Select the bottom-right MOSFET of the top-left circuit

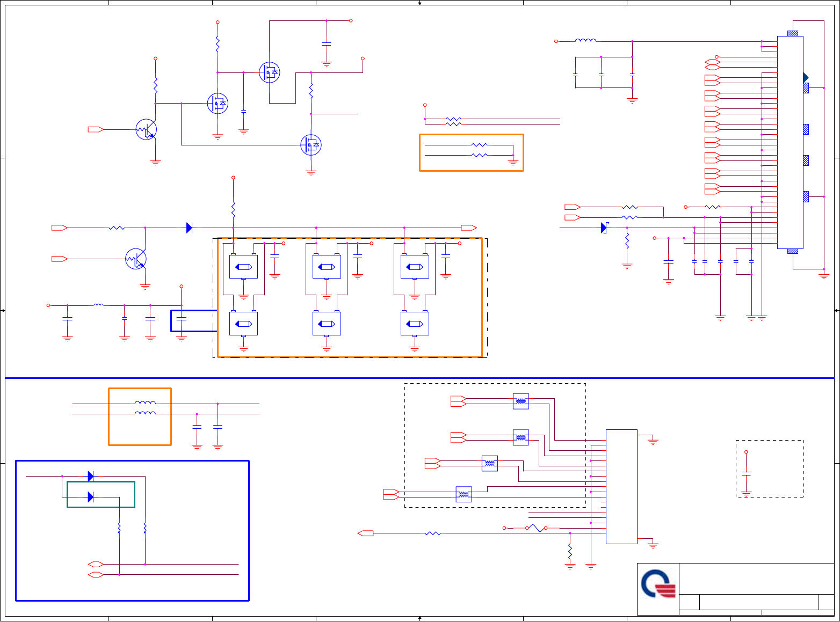[x=311, y=145]
